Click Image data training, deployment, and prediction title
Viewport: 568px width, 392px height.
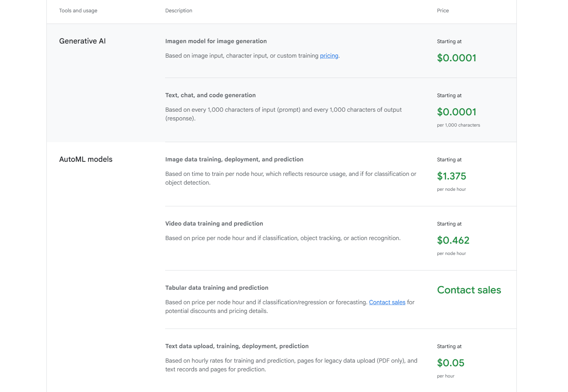coord(234,160)
